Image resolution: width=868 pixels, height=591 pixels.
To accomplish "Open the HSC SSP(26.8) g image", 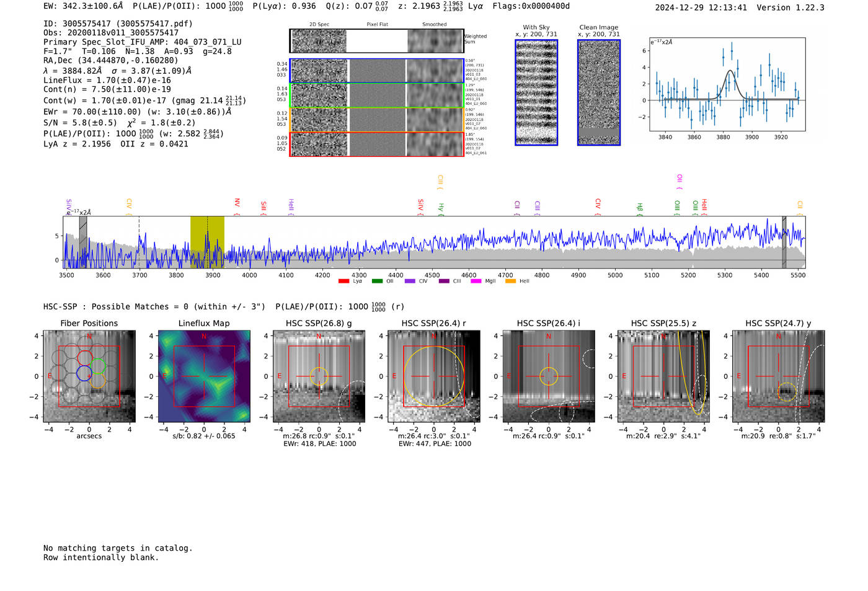I will click(x=319, y=376).
